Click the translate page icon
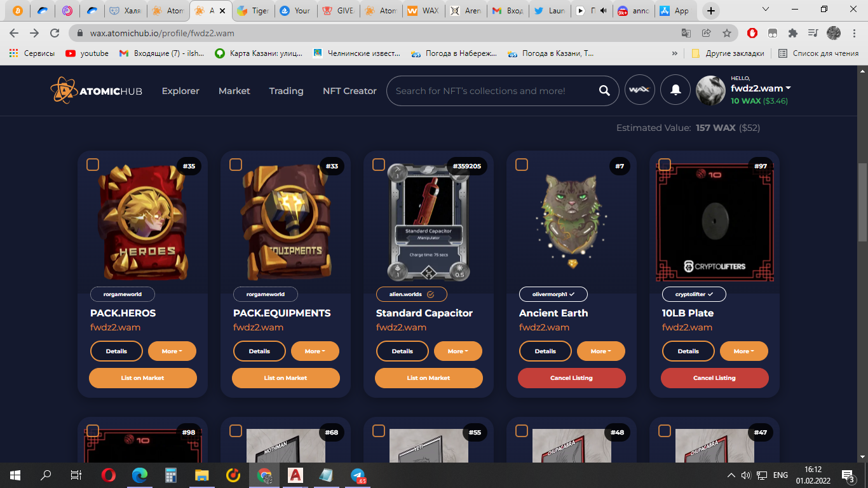The width and height of the screenshot is (868, 488). [x=686, y=33]
